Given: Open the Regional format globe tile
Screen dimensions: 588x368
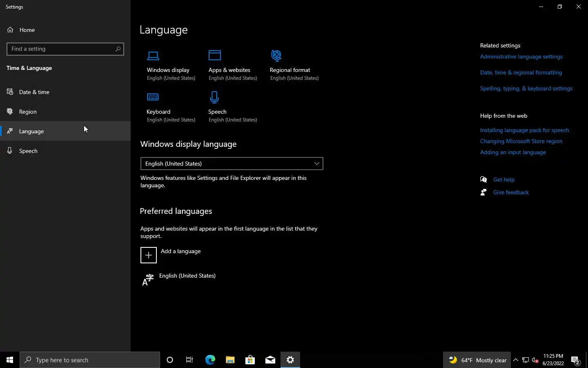Looking at the screenshot, I should click(x=294, y=65).
